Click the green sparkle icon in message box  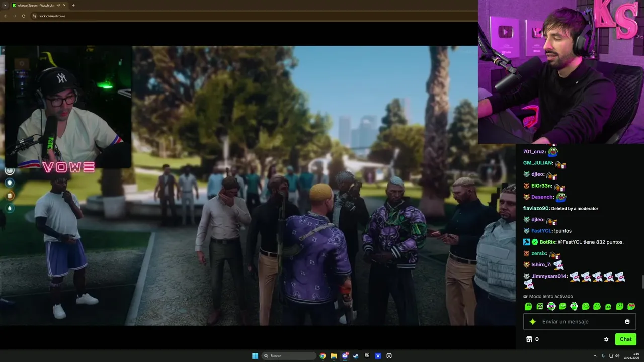[533, 322]
